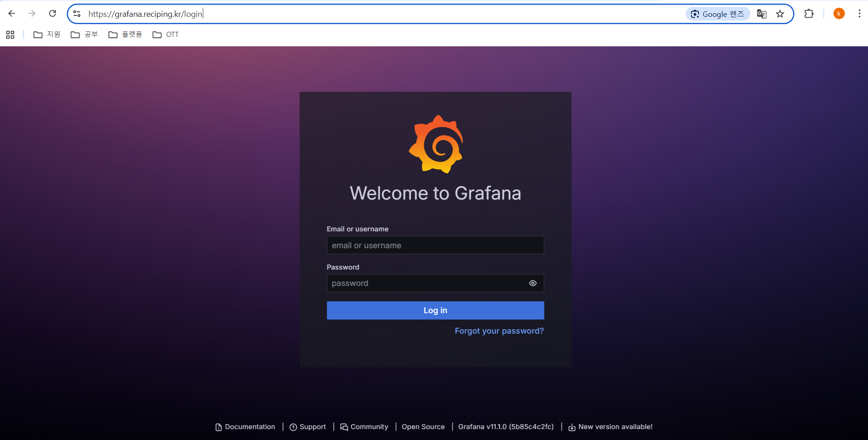The width and height of the screenshot is (868, 440).
Task: Open the Chrome three-dot menu
Action: point(859,14)
